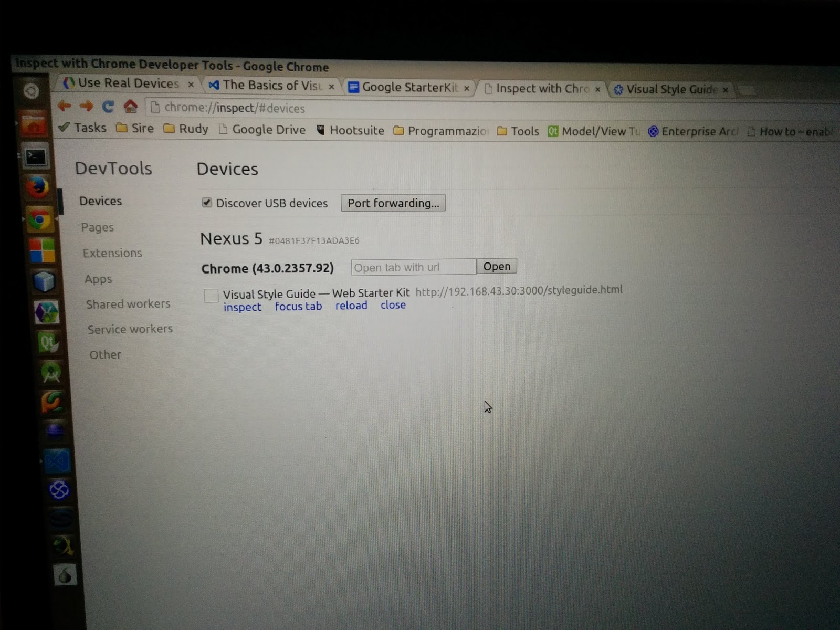Select Other in DevTools sidebar
The height and width of the screenshot is (630, 840).
pyautogui.click(x=105, y=355)
